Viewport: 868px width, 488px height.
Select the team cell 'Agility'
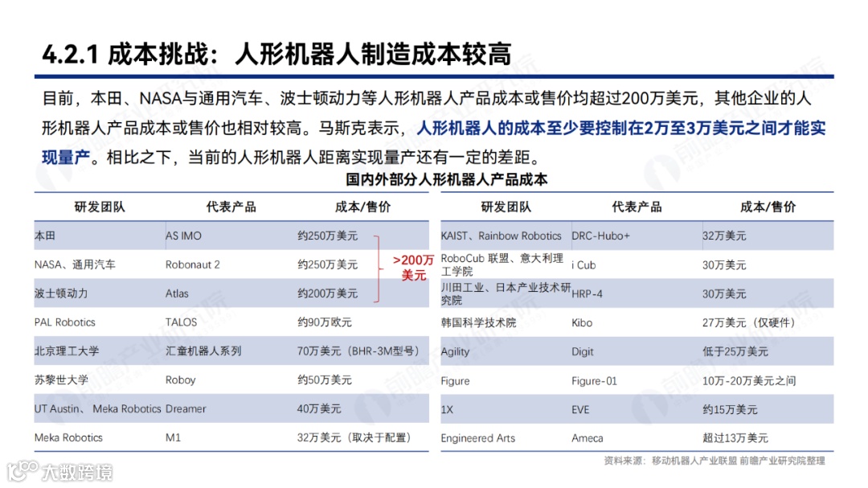point(455,352)
